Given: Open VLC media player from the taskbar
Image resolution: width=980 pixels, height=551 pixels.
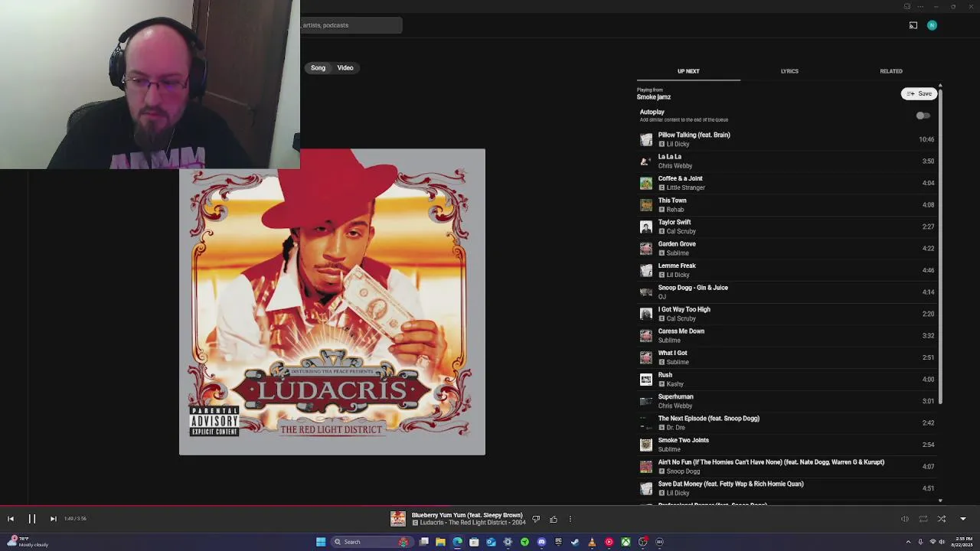Looking at the screenshot, I should 592,542.
